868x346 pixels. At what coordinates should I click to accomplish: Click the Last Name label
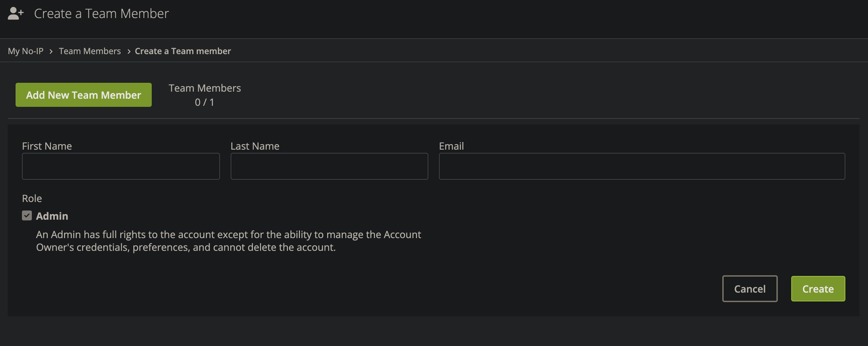pos(255,146)
